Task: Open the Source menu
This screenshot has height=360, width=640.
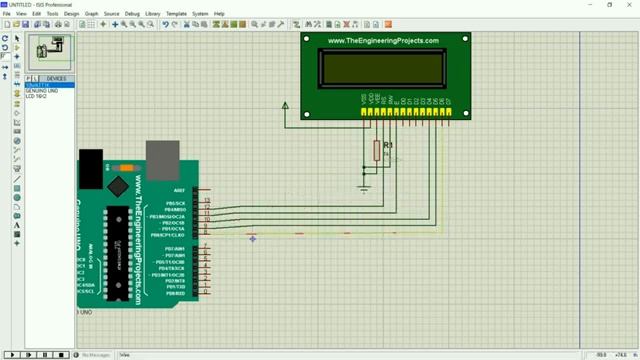Action: [x=111, y=13]
